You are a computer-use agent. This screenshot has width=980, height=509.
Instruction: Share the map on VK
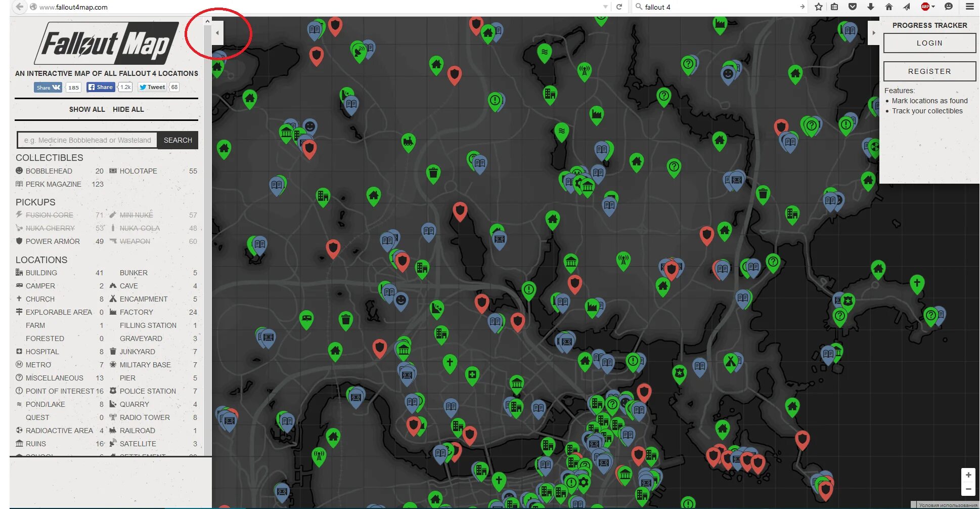click(48, 87)
